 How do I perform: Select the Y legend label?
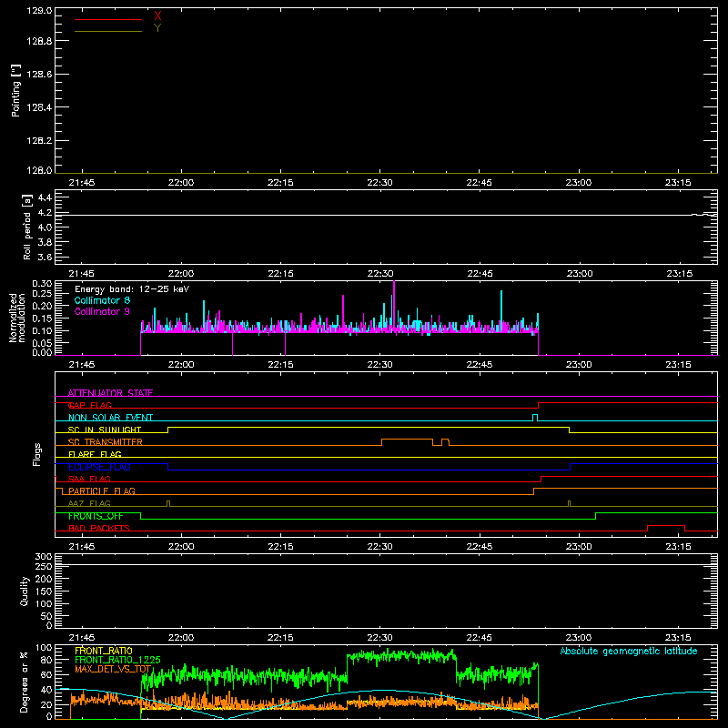click(157, 28)
